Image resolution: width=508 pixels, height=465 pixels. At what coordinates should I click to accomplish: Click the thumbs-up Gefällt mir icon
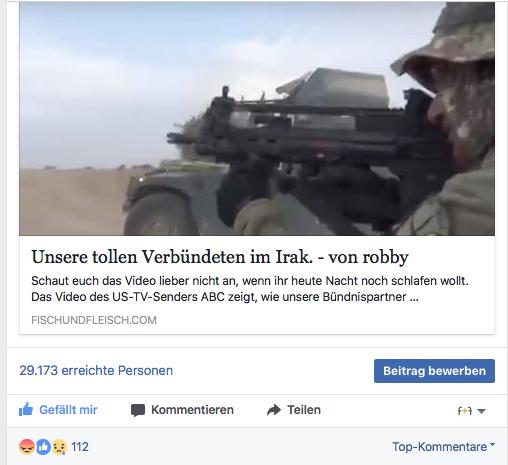coord(26,410)
